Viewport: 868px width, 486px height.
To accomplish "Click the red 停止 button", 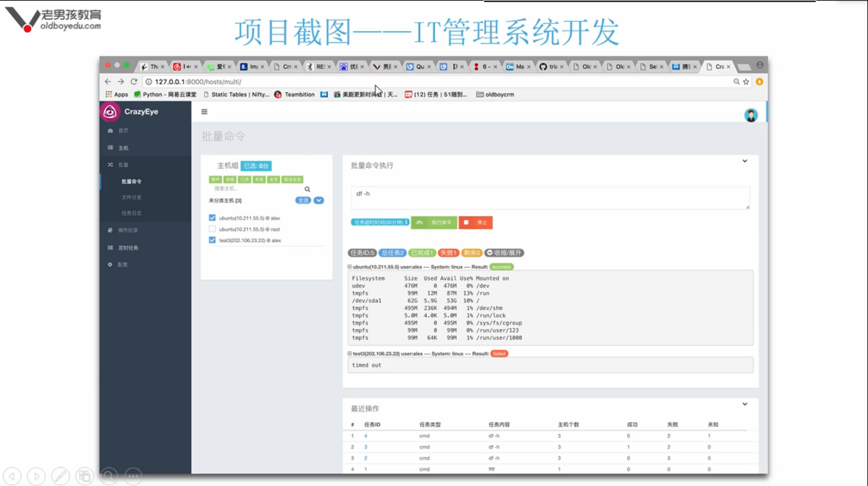I will (x=476, y=223).
